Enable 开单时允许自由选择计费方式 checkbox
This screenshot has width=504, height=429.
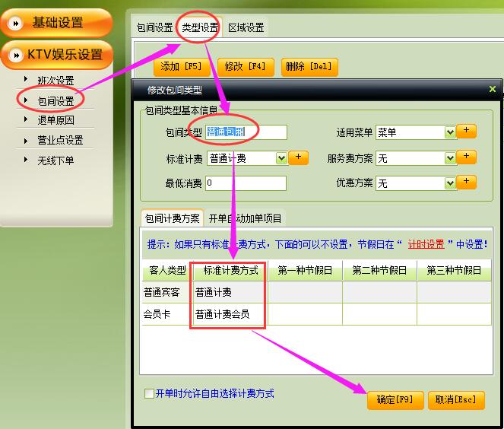[149, 394]
